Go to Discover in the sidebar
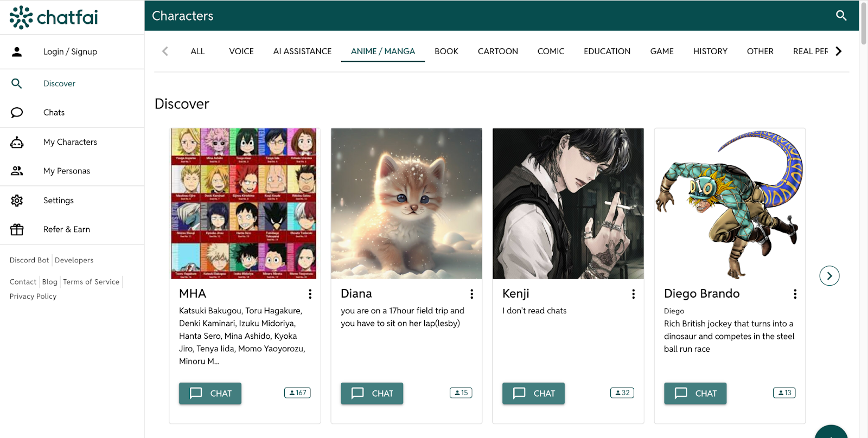Screen dimensions: 868x438 coord(59,83)
